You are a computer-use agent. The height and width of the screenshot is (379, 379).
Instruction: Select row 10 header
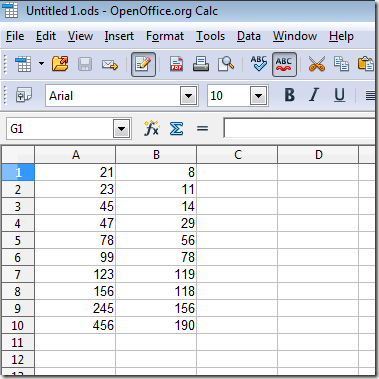pos(18,325)
